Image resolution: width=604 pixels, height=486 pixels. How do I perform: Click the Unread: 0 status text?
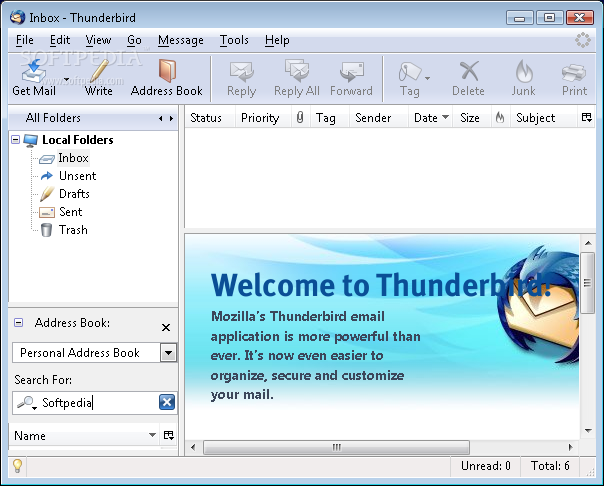[x=486, y=466]
